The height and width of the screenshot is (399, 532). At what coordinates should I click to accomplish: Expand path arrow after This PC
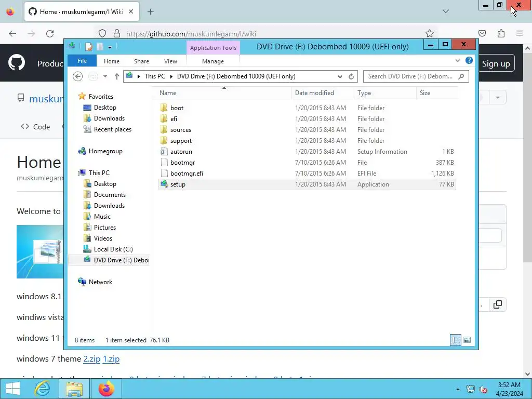[x=171, y=77]
